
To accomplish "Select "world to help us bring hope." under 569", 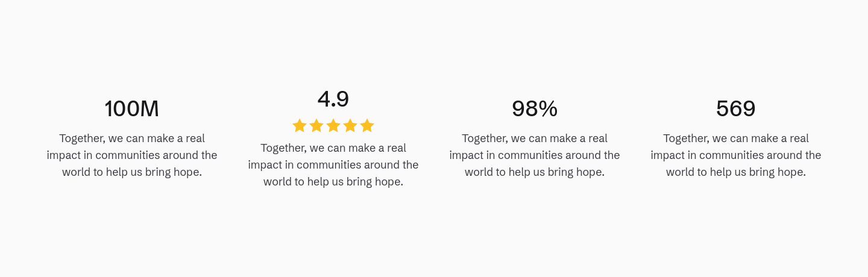I will pyautogui.click(x=736, y=172).
